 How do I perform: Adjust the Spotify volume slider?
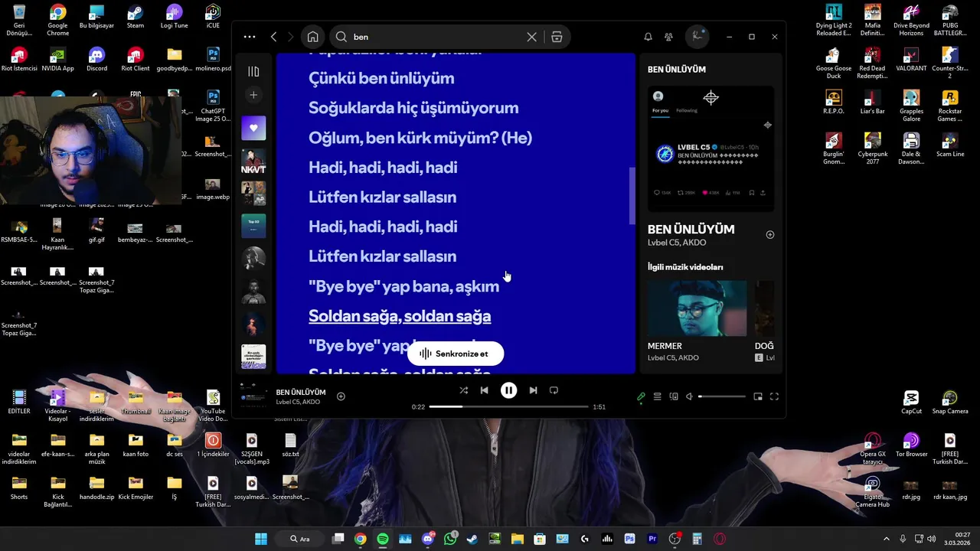click(x=722, y=396)
